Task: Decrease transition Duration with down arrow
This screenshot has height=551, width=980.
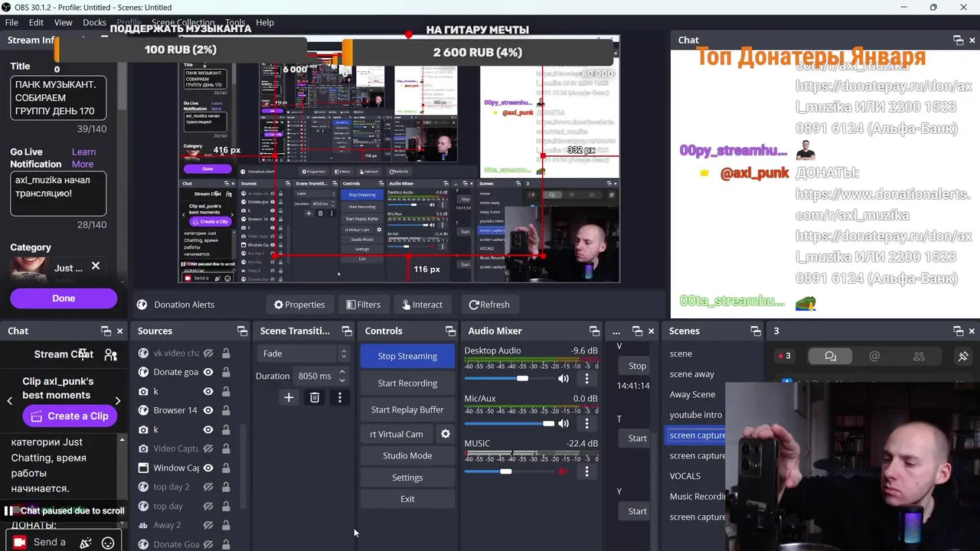Action: 342,380
